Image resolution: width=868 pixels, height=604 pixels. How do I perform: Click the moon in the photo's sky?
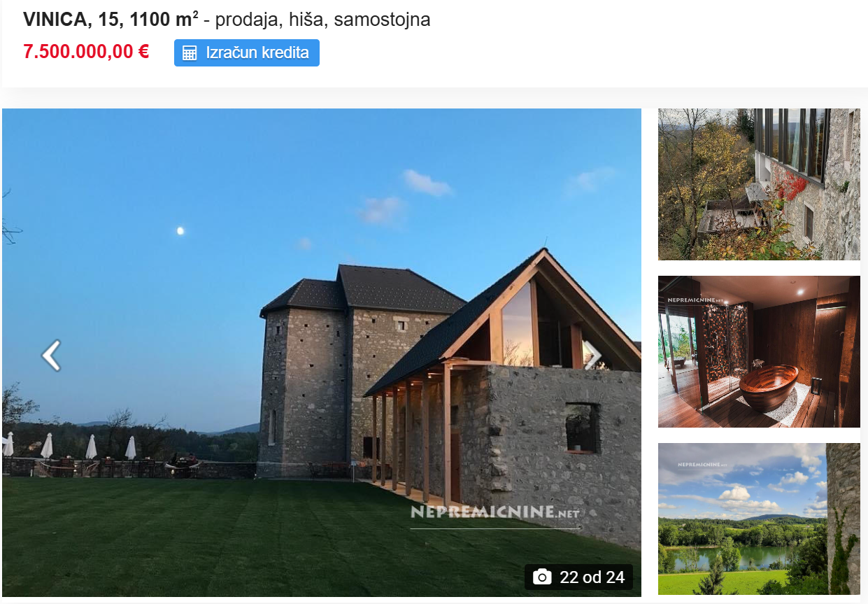[180, 230]
